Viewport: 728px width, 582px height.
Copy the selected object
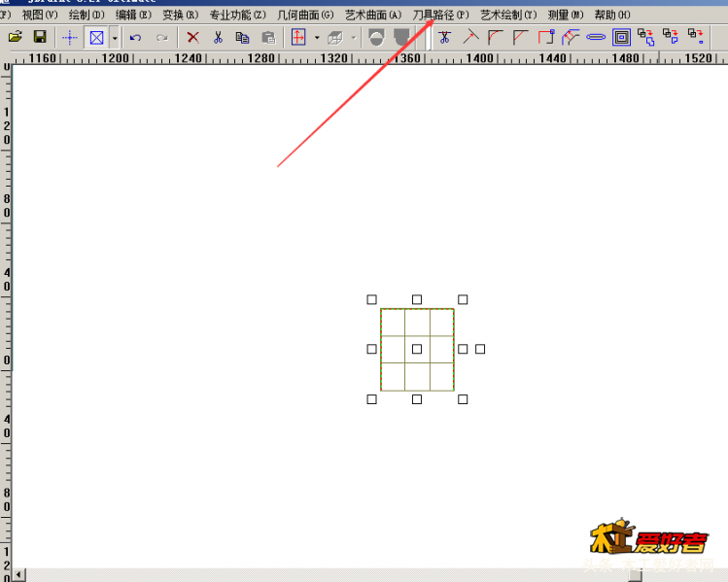tap(242, 38)
